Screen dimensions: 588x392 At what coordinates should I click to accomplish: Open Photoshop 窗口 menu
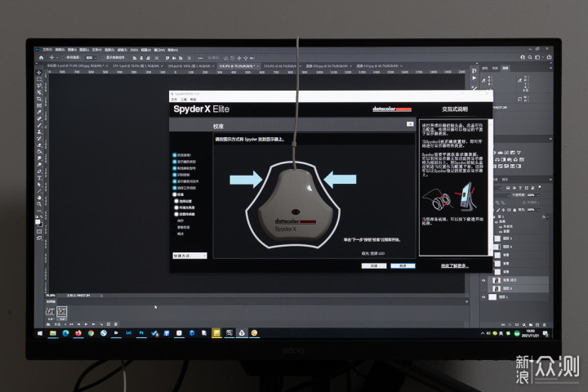(159, 50)
